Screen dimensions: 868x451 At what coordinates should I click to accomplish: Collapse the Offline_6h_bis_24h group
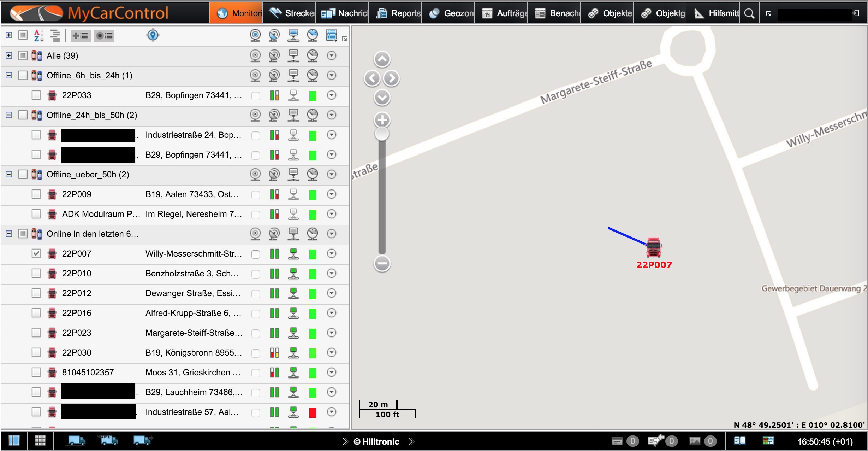click(9, 75)
